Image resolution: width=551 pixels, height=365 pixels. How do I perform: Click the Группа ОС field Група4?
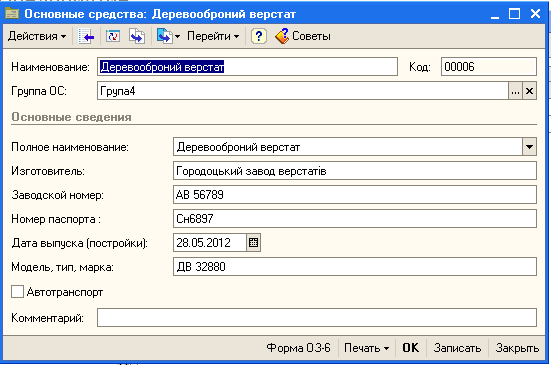[303, 91]
